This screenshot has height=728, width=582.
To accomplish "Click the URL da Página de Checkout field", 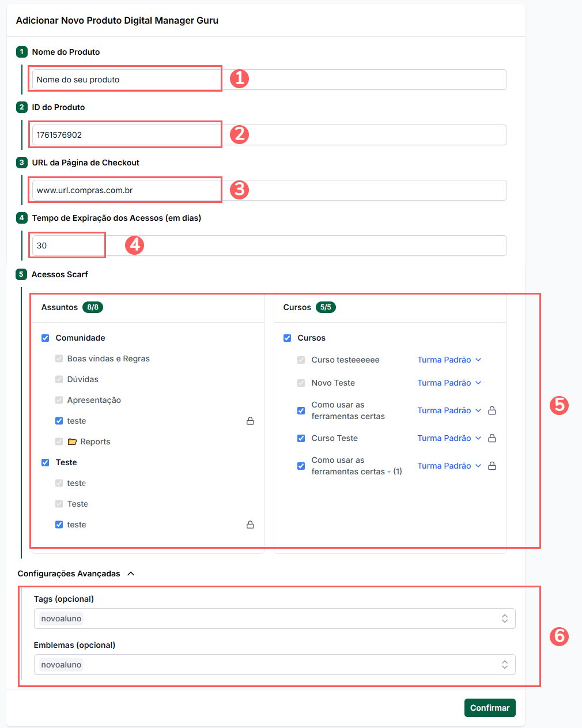I will coord(269,190).
